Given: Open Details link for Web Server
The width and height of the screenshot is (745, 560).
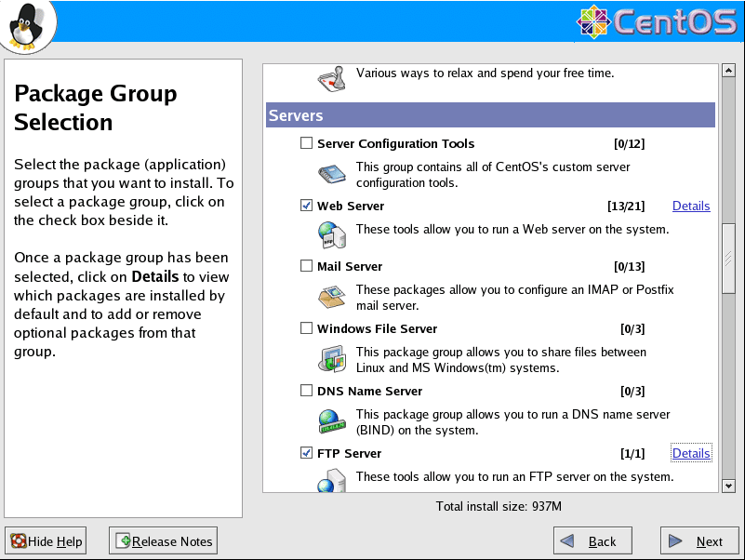Looking at the screenshot, I should tap(691, 206).
